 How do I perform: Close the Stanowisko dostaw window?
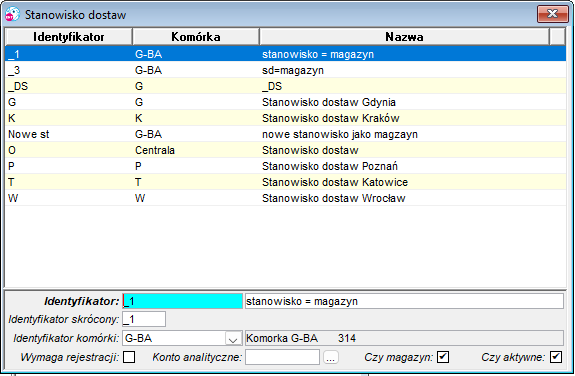[x=552, y=14]
